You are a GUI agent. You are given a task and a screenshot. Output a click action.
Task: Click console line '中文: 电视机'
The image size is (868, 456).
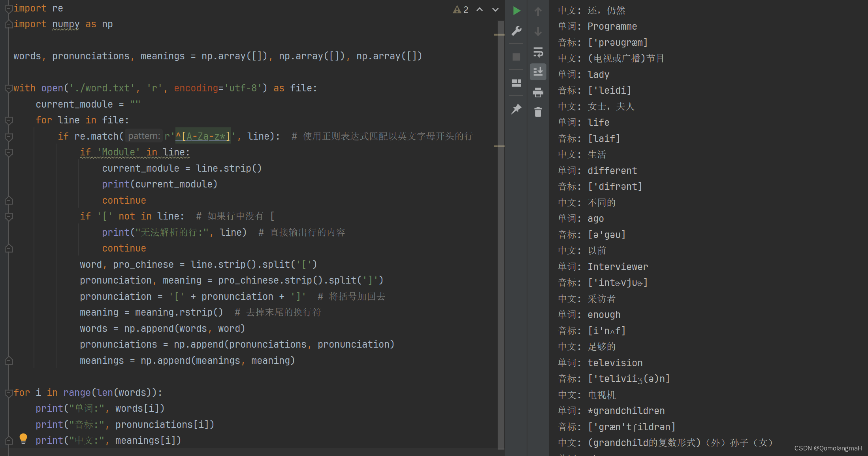[587, 395]
